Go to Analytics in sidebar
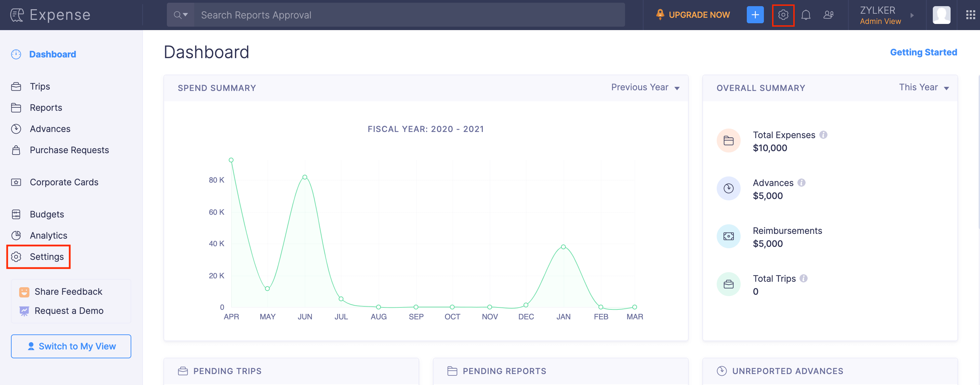 click(48, 236)
